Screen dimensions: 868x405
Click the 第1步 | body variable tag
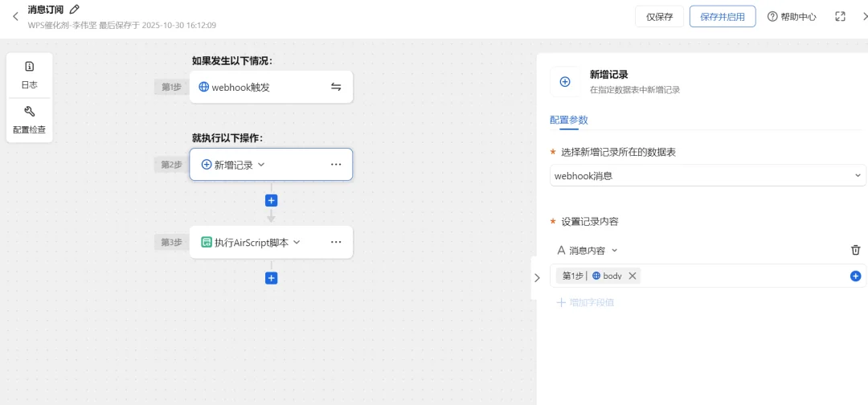tap(599, 276)
